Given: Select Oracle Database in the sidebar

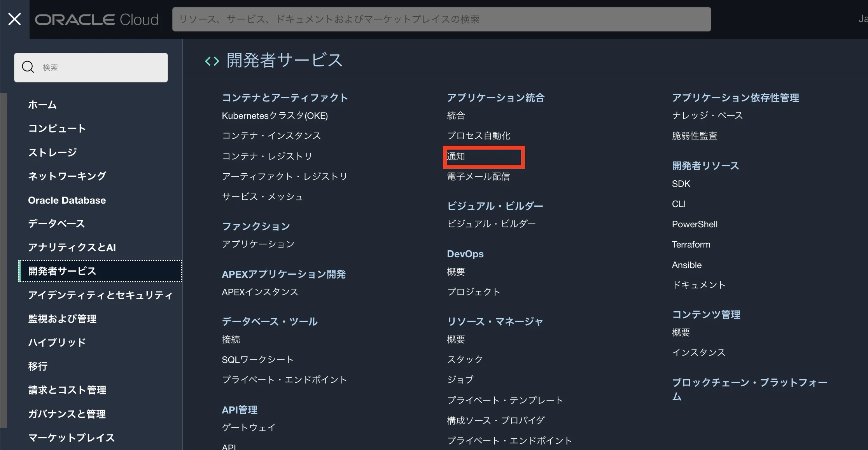Looking at the screenshot, I should [67, 200].
